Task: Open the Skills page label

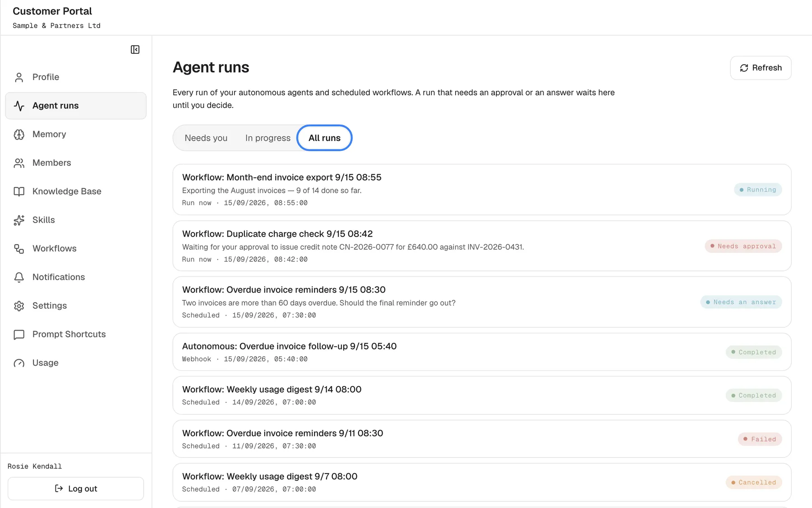Action: [x=43, y=220]
